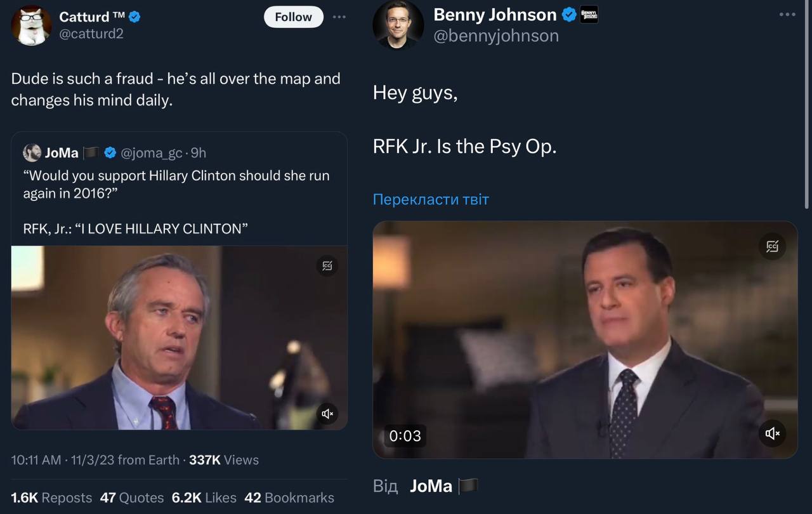The width and height of the screenshot is (812, 514).
Task: Click Catturd's blue verified badge
Action: click(x=134, y=17)
